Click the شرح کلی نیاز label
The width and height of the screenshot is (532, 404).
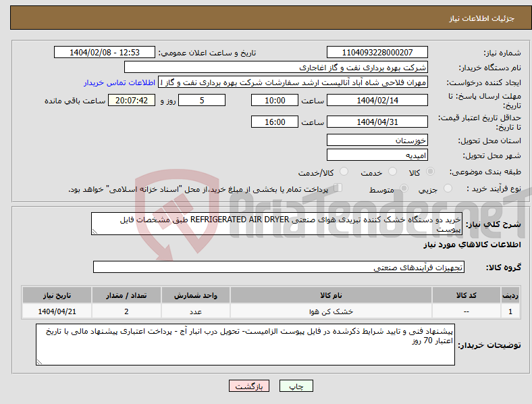tap(493, 224)
